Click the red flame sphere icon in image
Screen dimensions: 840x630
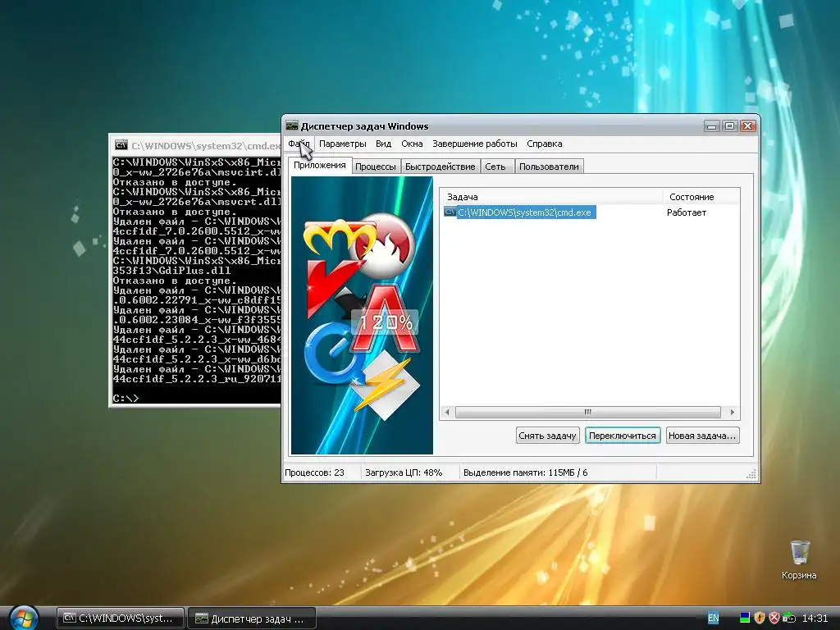click(x=387, y=244)
